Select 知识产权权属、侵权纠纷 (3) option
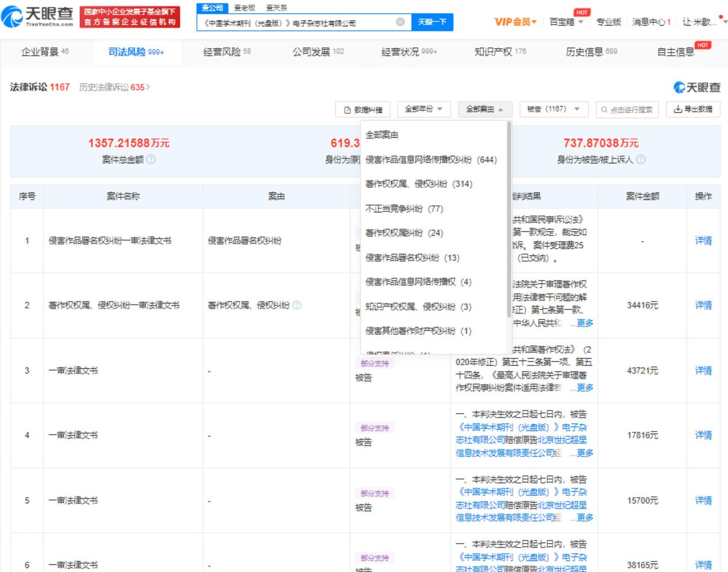The image size is (728, 572). [x=418, y=307]
